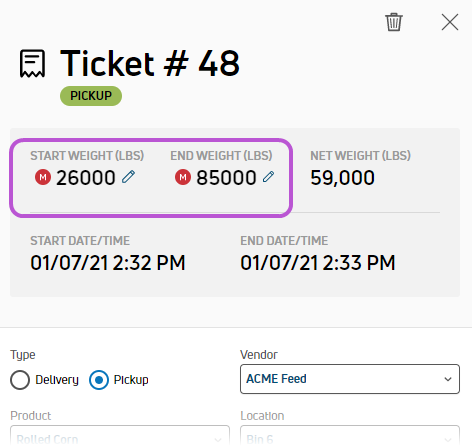The height and width of the screenshot is (446, 472).
Task: Click the start weight value 26000
Action: coord(86,177)
